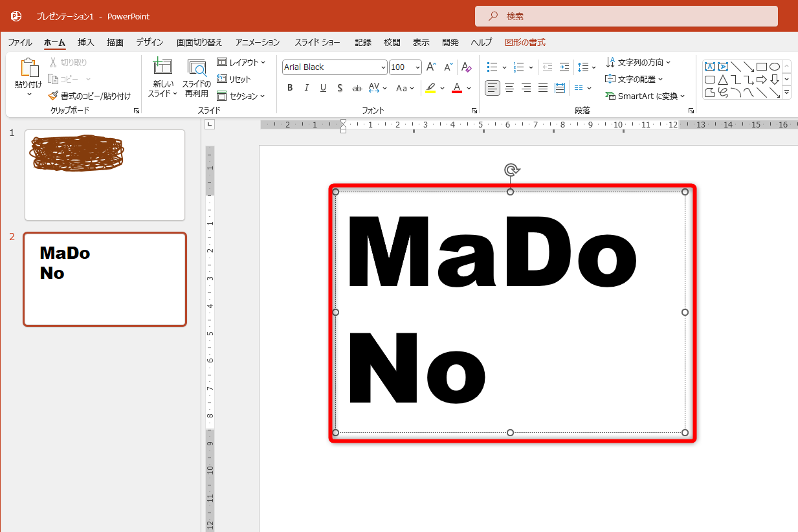798x532 pixels.
Task: Click the distributed alignment icon
Action: [560, 88]
